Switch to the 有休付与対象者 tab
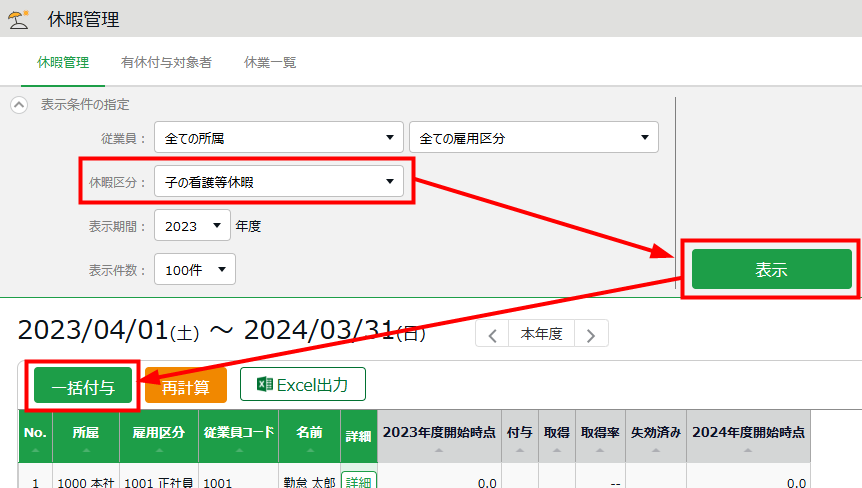 coord(166,62)
